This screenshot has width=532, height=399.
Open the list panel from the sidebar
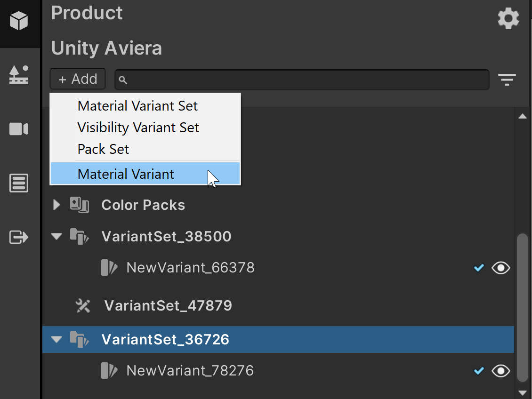tap(19, 183)
